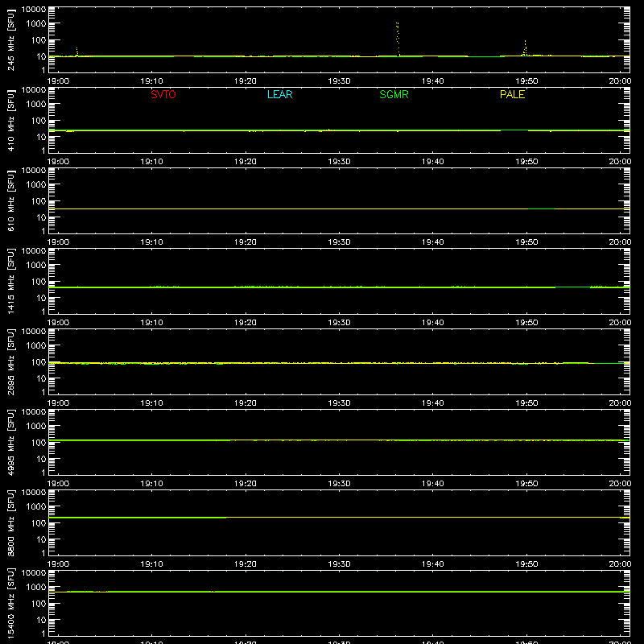Click the 8800 MHz [SFU] axis title
This screenshot has width=644, height=644.
(10, 522)
